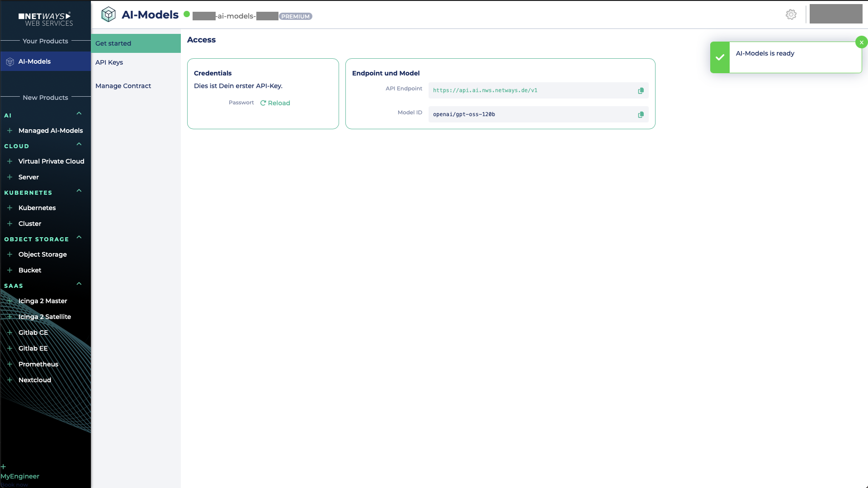Collapse the KUBERNETES section chevron
The image size is (868, 488).
(x=79, y=191)
